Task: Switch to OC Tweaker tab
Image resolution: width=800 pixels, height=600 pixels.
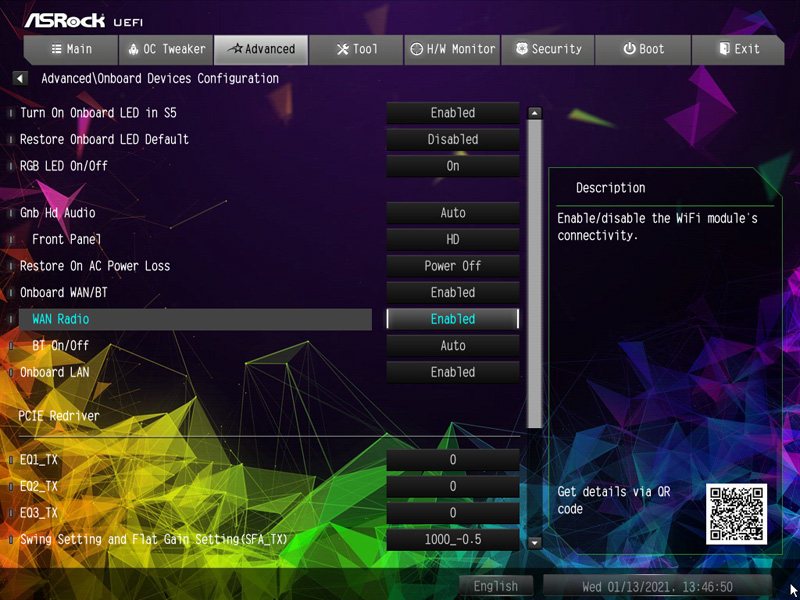Action: coord(166,49)
